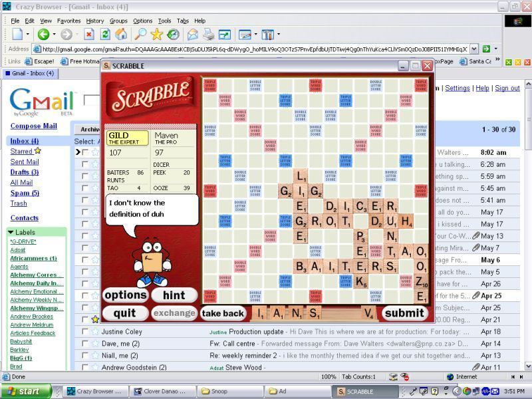This screenshot has width=532, height=399.
Task: Open the Drafts (3) folder link
Action: pos(25,172)
